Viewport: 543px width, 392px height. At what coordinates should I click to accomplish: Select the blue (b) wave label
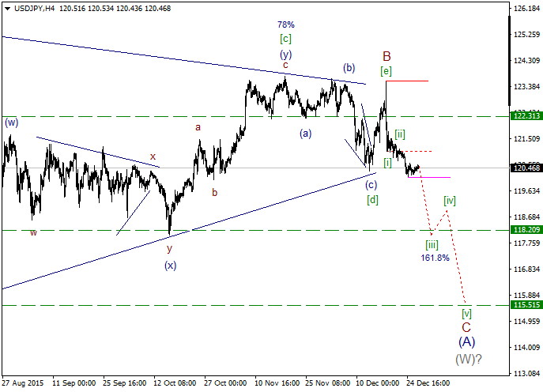pyautogui.click(x=349, y=67)
